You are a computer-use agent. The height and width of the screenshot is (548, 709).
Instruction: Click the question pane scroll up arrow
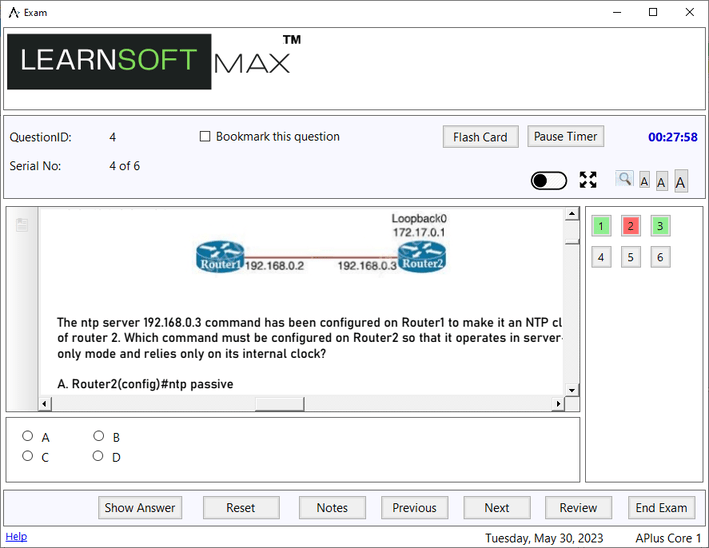point(572,213)
